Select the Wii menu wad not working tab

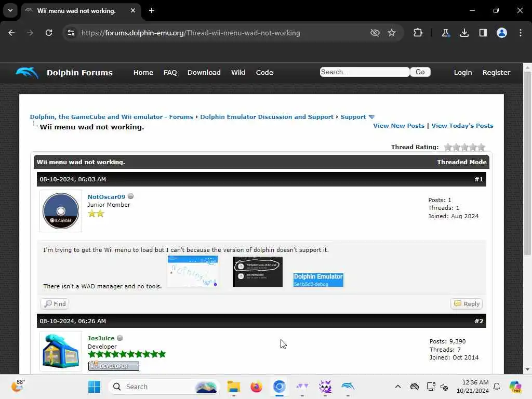pyautogui.click(x=81, y=11)
